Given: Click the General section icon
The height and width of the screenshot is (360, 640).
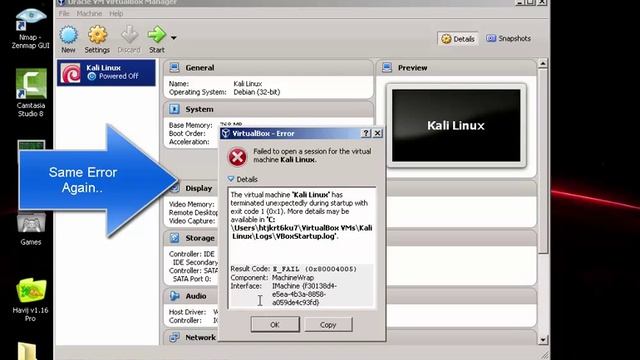Looking at the screenshot, I should coord(174,68).
